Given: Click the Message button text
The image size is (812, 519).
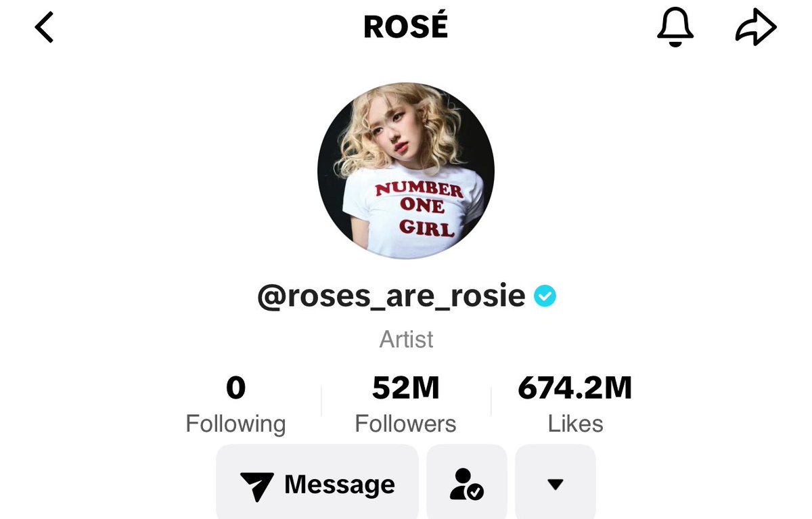Looking at the screenshot, I should tap(340, 484).
